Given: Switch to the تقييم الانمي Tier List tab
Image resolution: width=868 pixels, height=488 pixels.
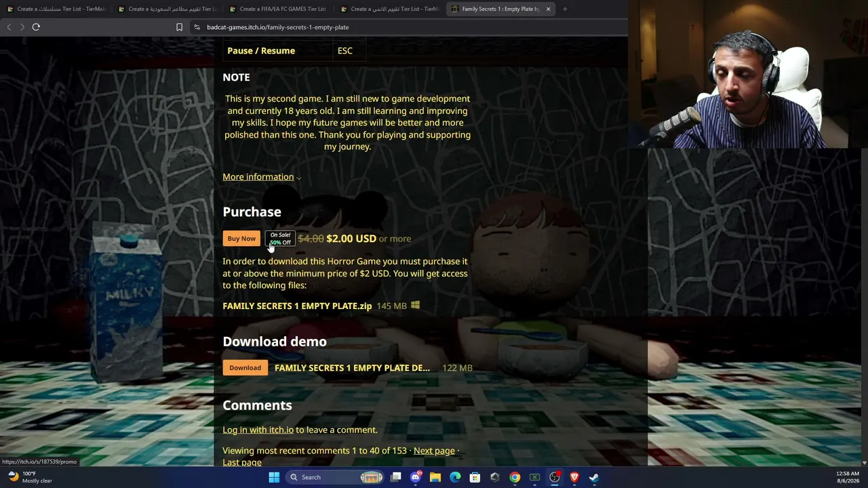Looking at the screenshot, I should pyautogui.click(x=389, y=9).
